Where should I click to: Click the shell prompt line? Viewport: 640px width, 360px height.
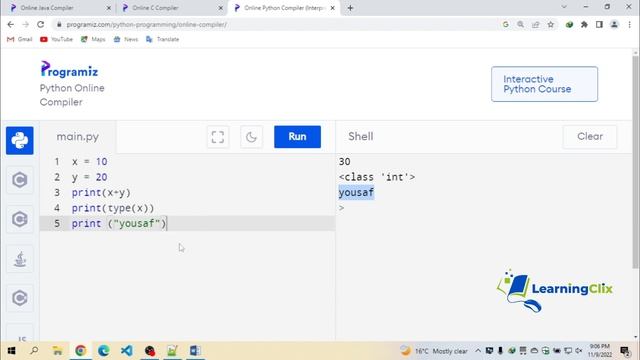342,208
